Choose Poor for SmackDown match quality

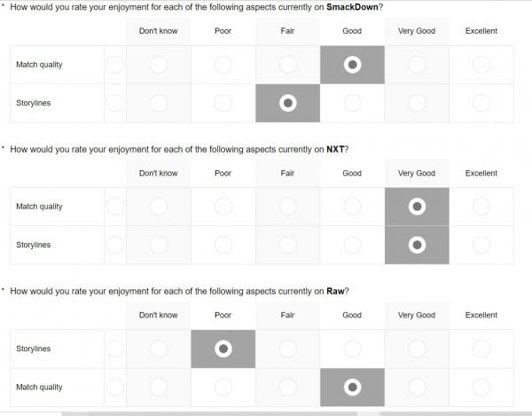[223, 65]
